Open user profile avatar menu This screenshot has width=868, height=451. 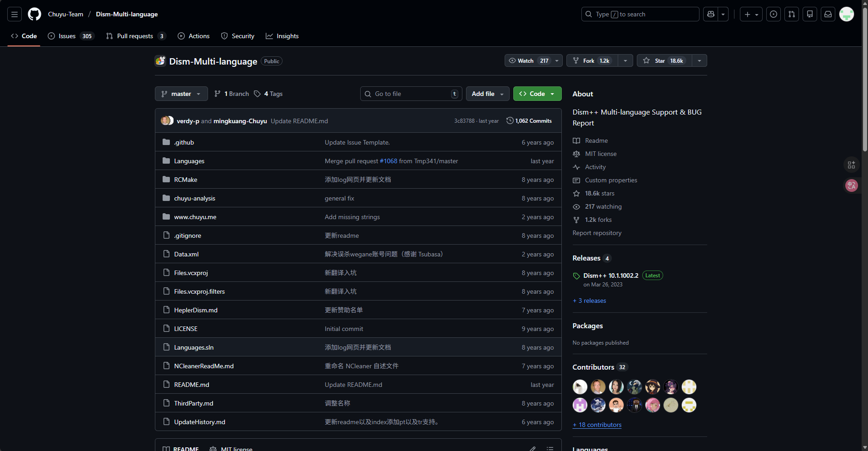point(847,14)
